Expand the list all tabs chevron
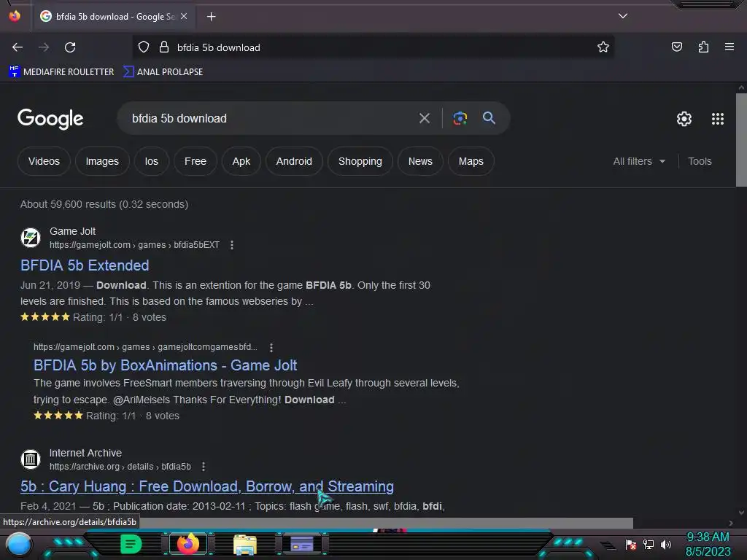 coord(623,16)
